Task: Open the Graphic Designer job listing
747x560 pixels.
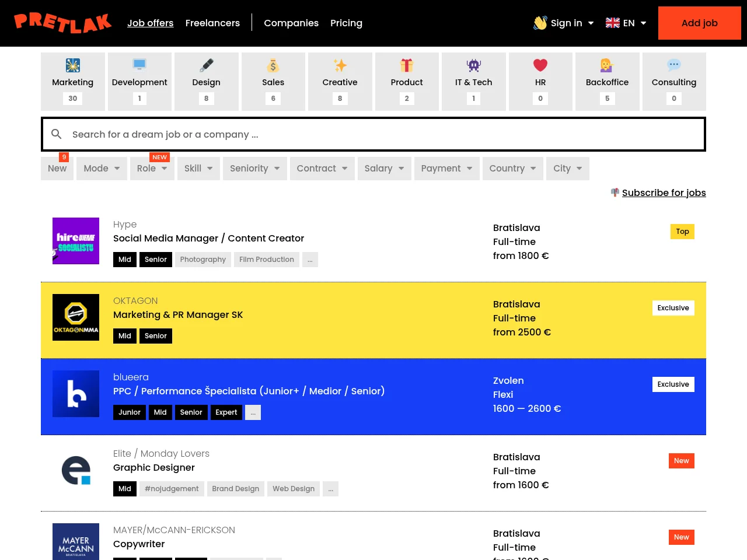Action: point(154,467)
